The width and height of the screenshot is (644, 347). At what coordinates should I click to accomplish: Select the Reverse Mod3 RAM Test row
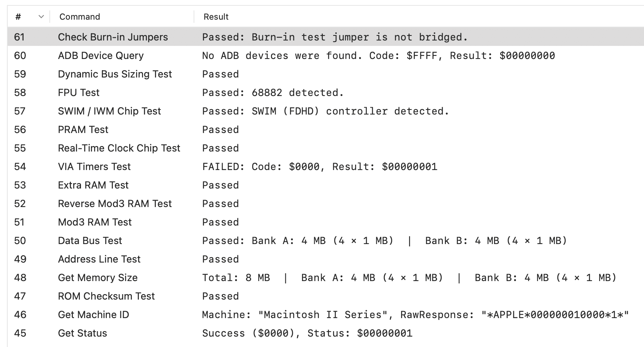click(x=115, y=204)
